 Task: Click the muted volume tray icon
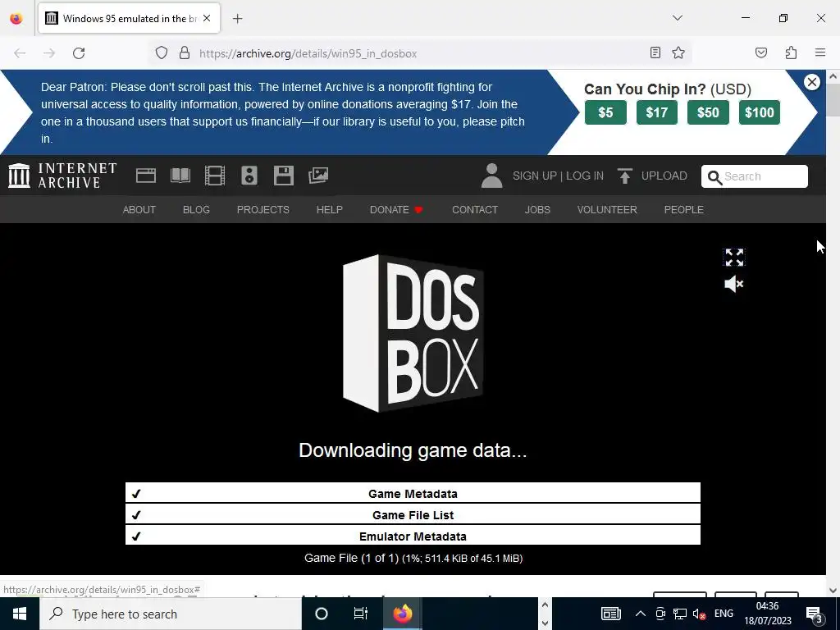click(699, 614)
